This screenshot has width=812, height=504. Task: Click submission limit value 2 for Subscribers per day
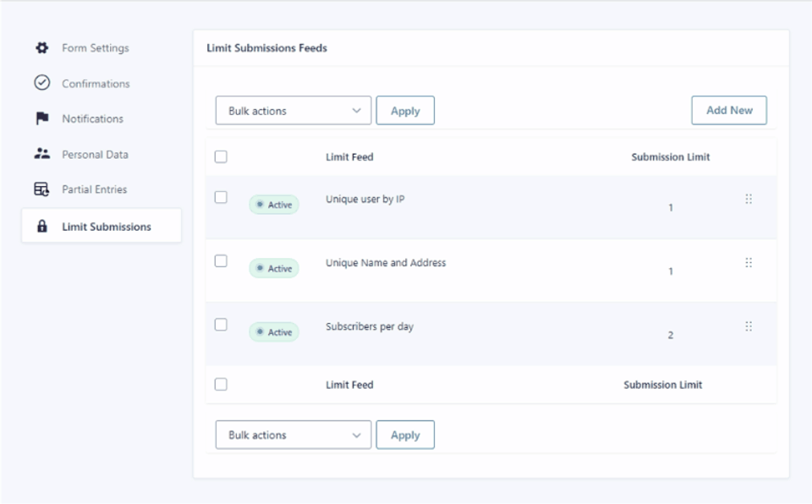pos(671,335)
